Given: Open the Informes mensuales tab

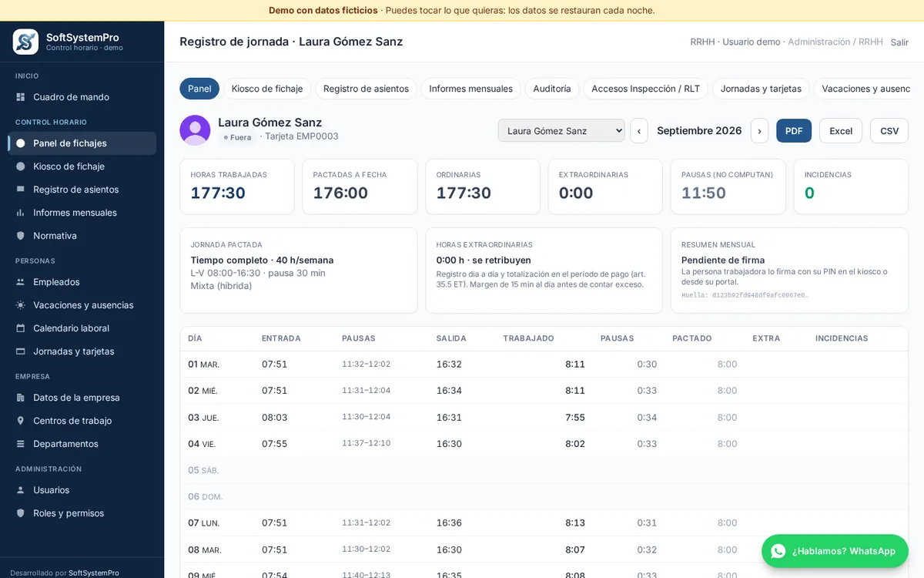Looking at the screenshot, I should click(471, 89).
